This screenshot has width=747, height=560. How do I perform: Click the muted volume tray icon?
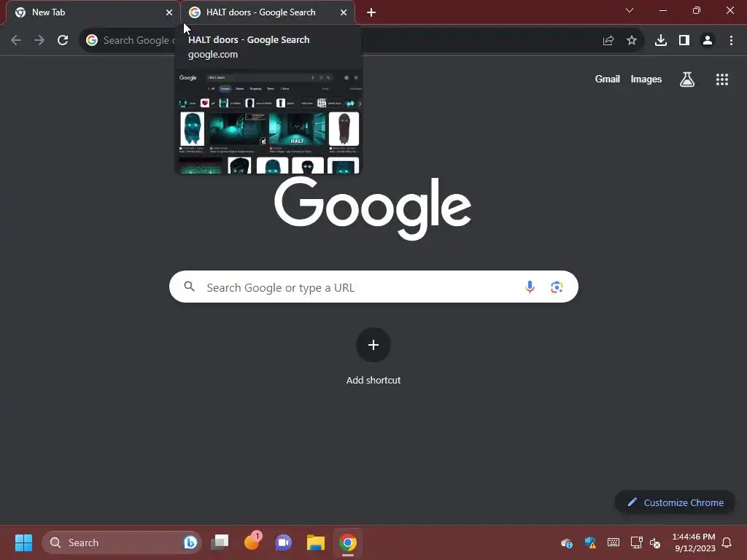(x=656, y=542)
